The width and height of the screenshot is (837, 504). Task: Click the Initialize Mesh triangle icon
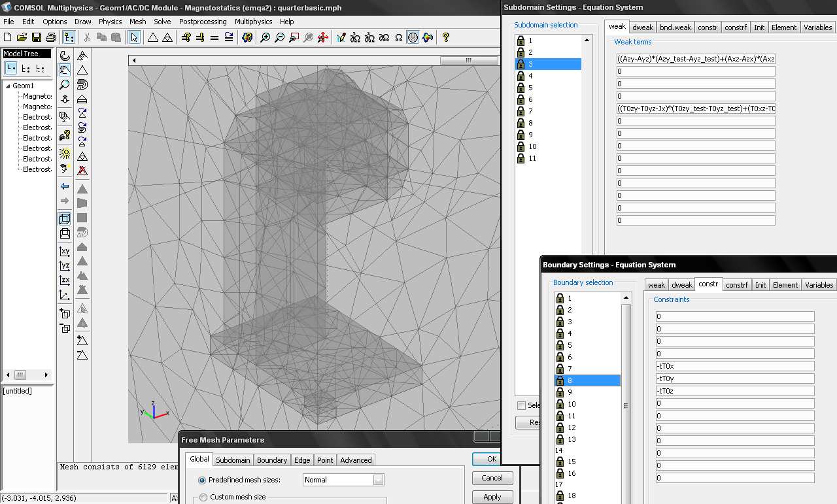coord(153,38)
